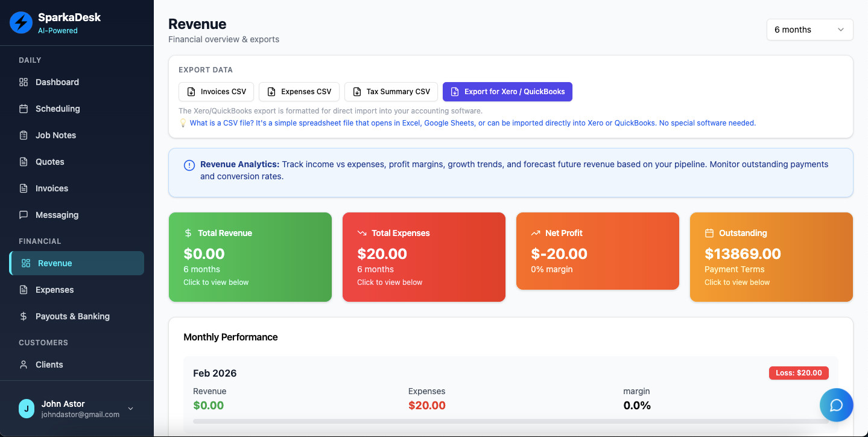
Task: Click the Invoices document icon
Action: click(x=24, y=188)
